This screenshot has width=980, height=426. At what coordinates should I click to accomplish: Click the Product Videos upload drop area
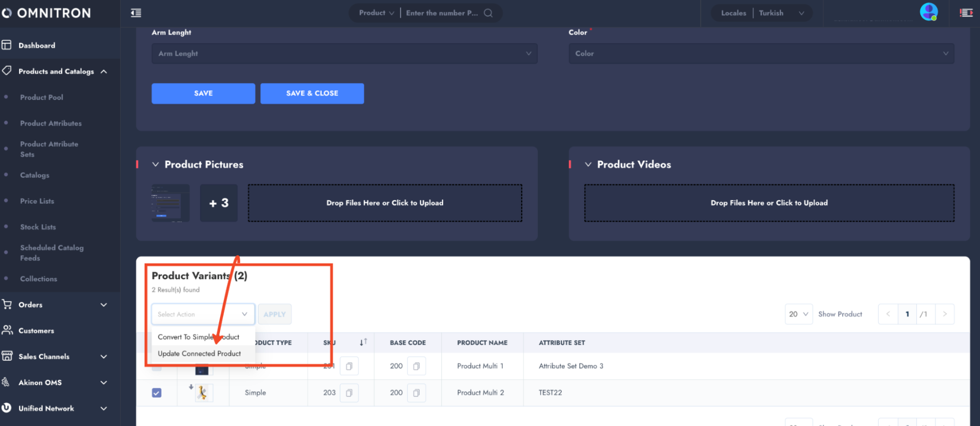769,203
